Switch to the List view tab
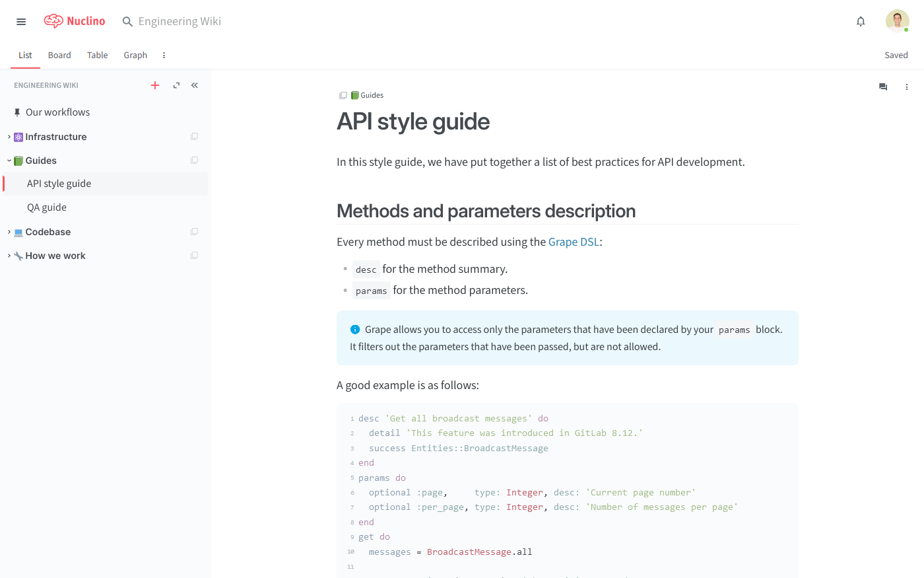924x578 pixels. [x=25, y=55]
